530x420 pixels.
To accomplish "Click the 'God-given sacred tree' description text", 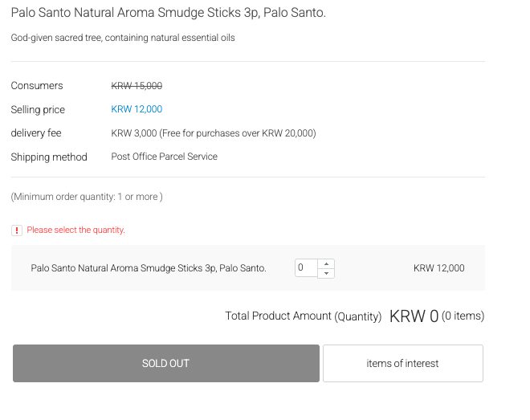I will pyautogui.click(x=123, y=38).
